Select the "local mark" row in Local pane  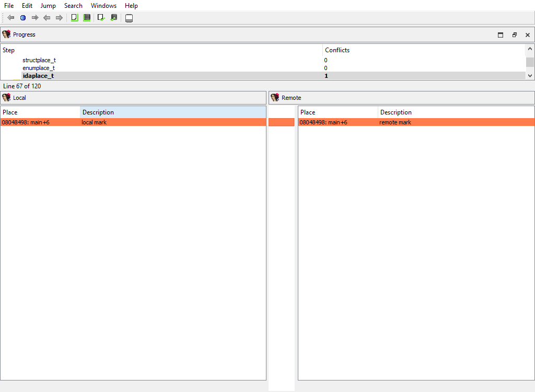pyautogui.click(x=94, y=122)
